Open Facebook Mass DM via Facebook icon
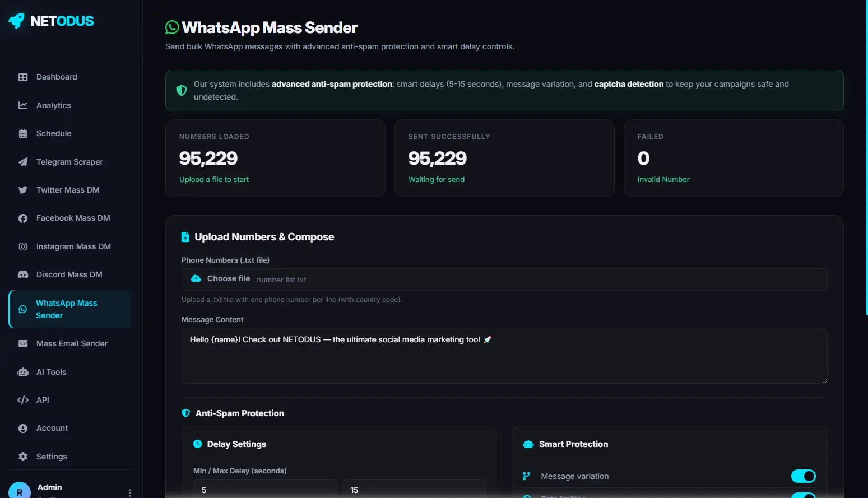The image size is (868, 498). [x=23, y=218]
